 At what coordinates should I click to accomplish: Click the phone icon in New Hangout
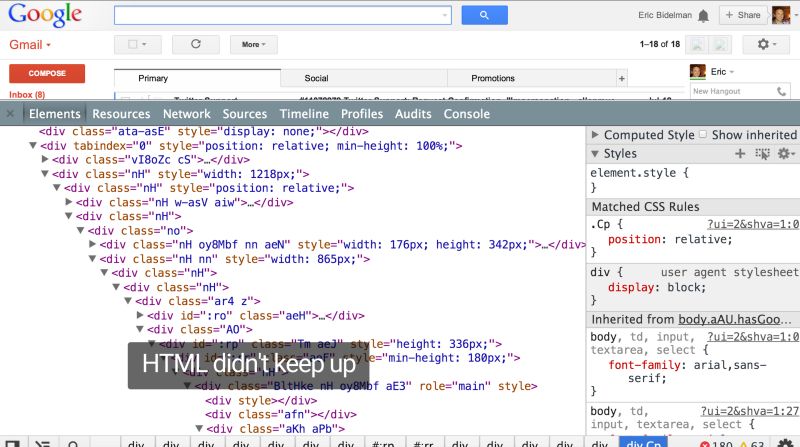point(781,91)
